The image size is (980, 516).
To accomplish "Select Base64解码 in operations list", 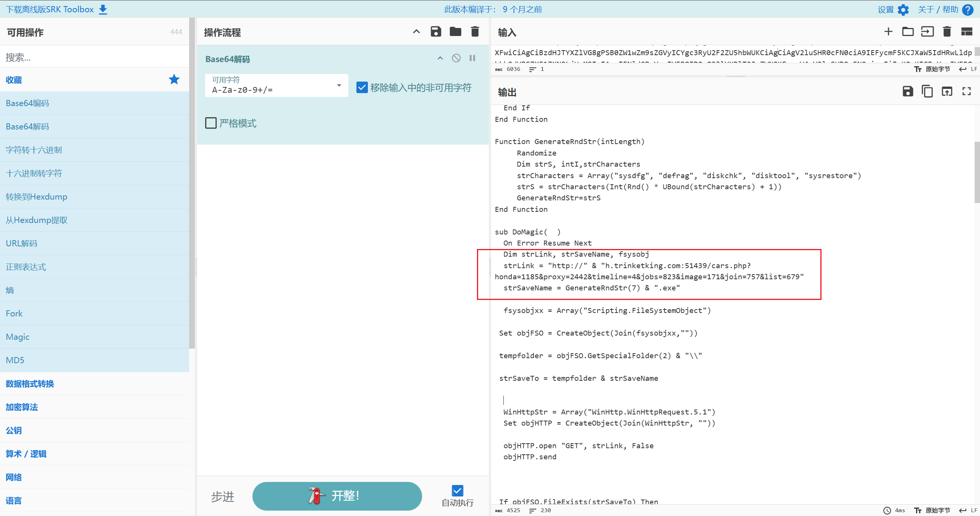I will 95,127.
